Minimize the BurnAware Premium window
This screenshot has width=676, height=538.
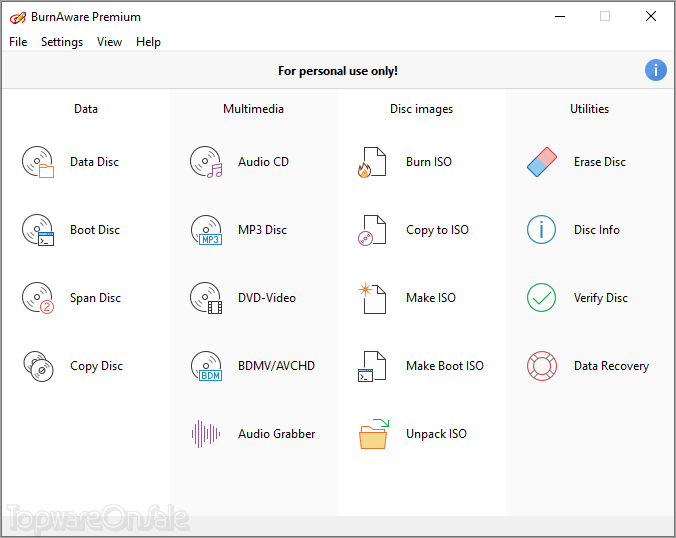(x=560, y=17)
